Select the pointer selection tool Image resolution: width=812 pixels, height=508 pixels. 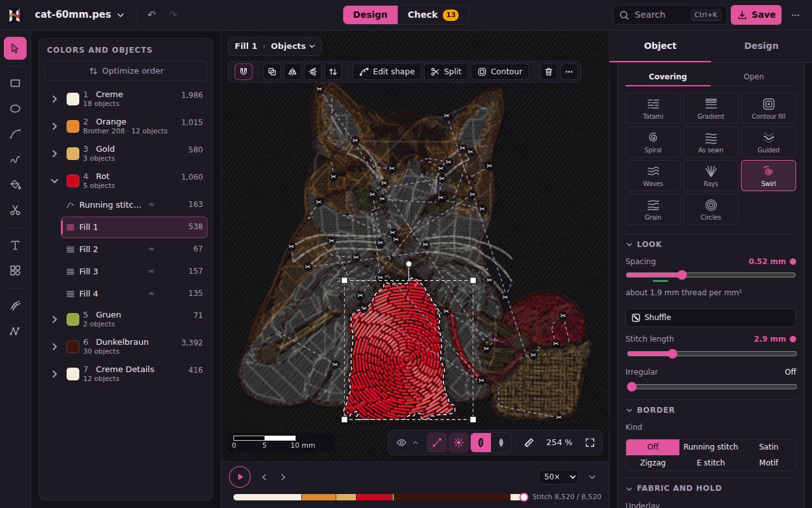click(x=15, y=48)
